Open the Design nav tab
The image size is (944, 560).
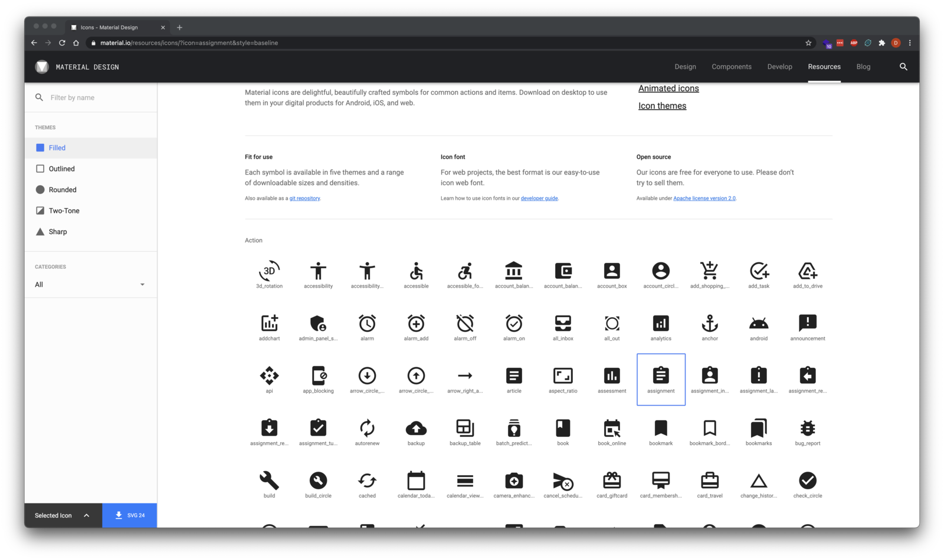click(685, 67)
